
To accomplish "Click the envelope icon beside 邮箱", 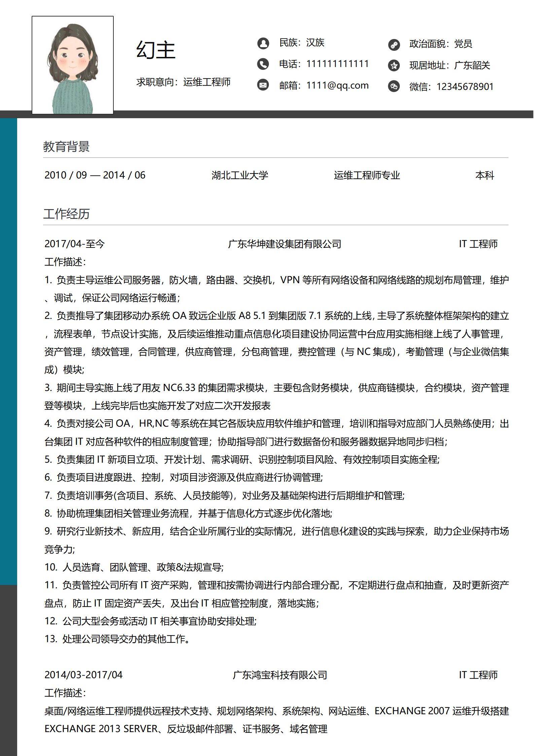I will pyautogui.click(x=263, y=85).
